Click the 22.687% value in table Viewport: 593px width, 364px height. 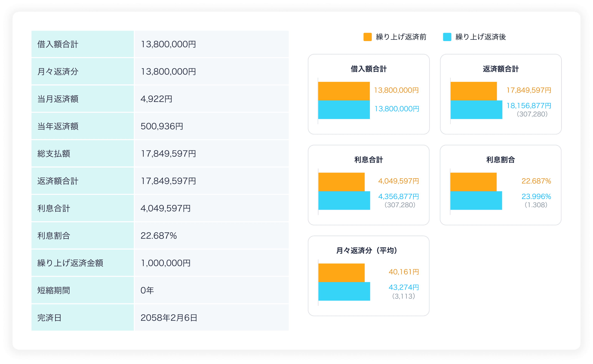click(159, 236)
